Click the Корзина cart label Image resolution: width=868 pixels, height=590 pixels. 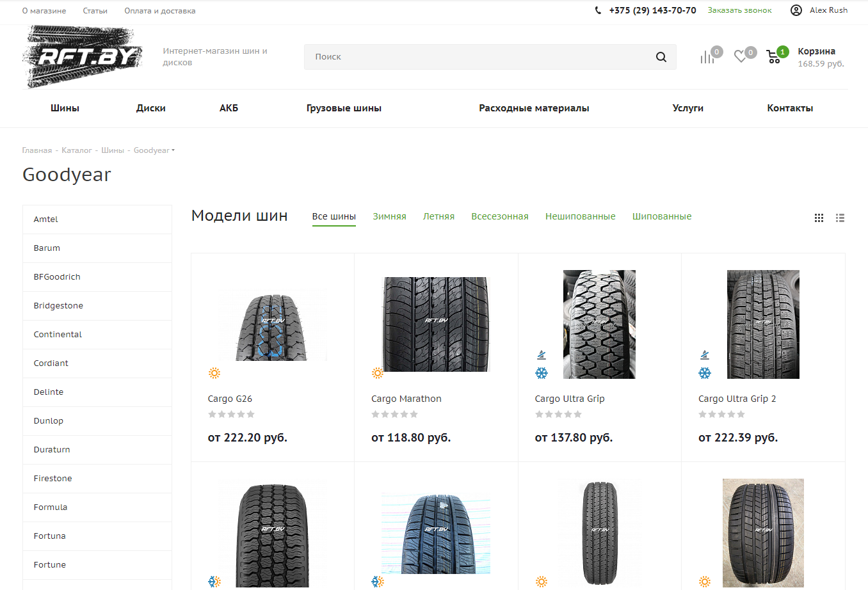point(816,51)
